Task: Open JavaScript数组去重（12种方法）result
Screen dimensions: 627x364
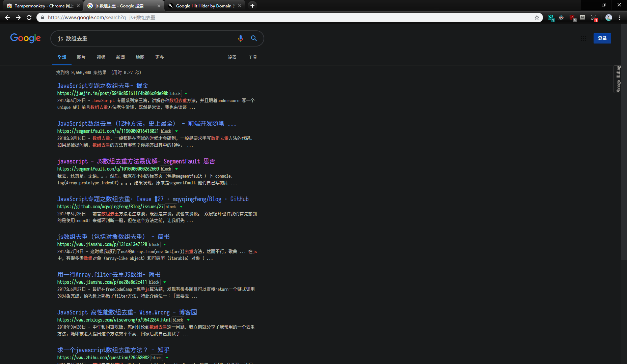Action: (x=146, y=123)
